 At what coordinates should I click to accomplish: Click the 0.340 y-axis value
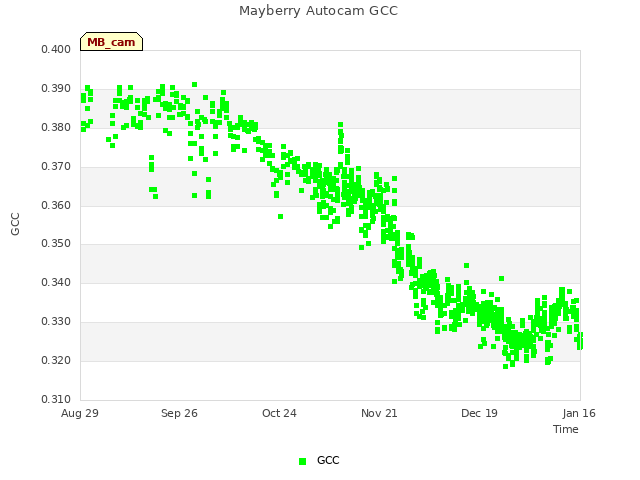click(x=56, y=282)
